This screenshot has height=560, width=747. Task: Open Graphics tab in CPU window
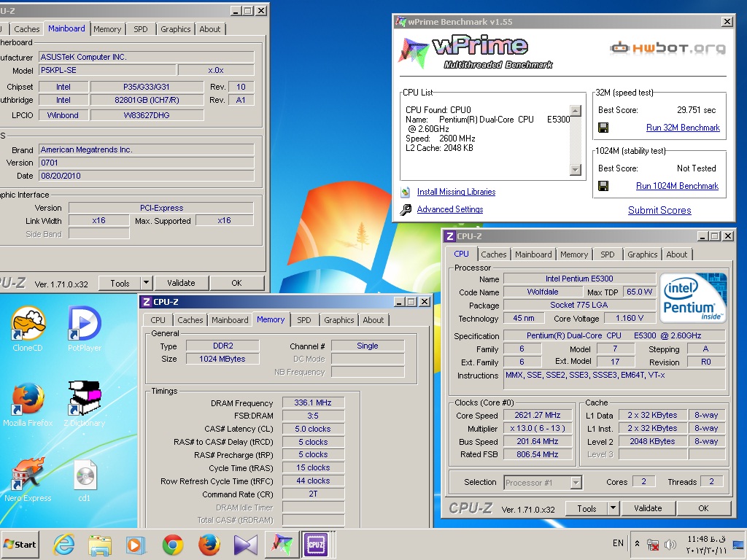tap(642, 254)
